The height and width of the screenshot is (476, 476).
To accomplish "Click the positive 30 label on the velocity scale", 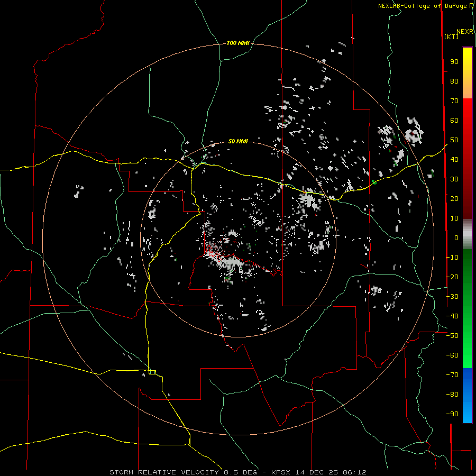I will (x=454, y=179).
